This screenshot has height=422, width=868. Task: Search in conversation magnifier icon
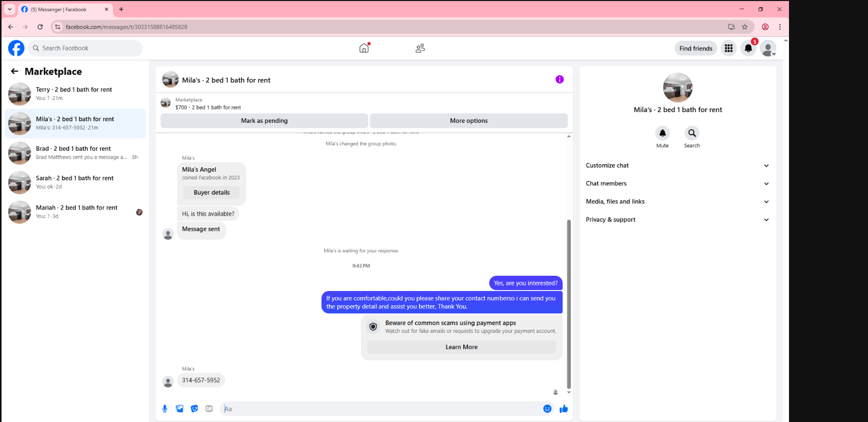coord(692,133)
